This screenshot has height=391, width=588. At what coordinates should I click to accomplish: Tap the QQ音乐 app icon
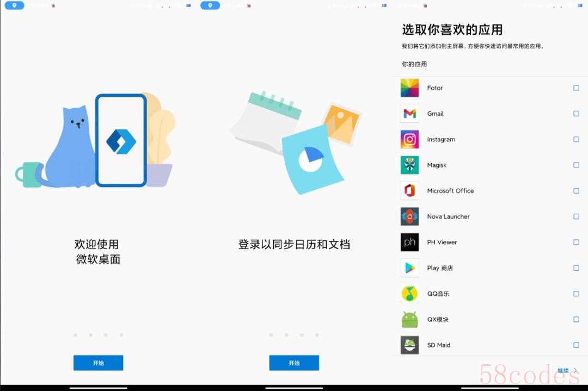tap(409, 294)
